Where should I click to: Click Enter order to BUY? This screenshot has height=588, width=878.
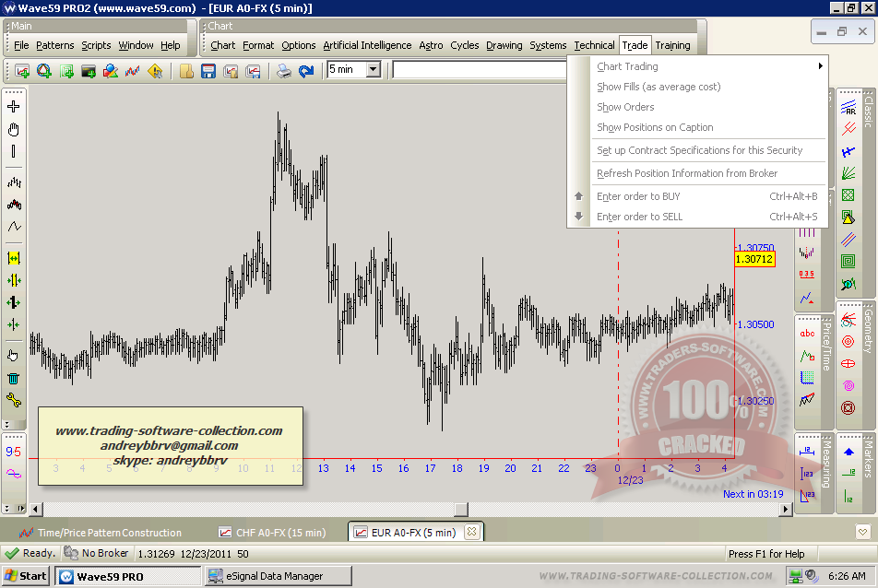pyautogui.click(x=638, y=196)
